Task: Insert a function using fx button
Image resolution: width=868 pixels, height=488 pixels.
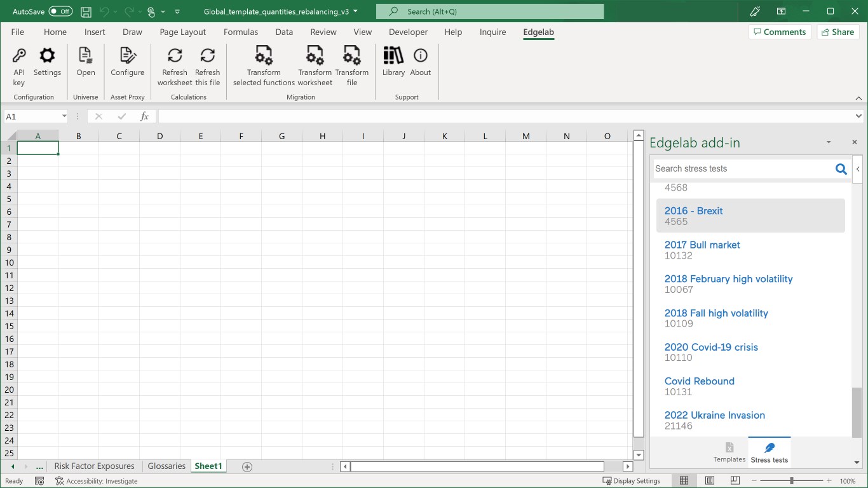Action: [144, 116]
